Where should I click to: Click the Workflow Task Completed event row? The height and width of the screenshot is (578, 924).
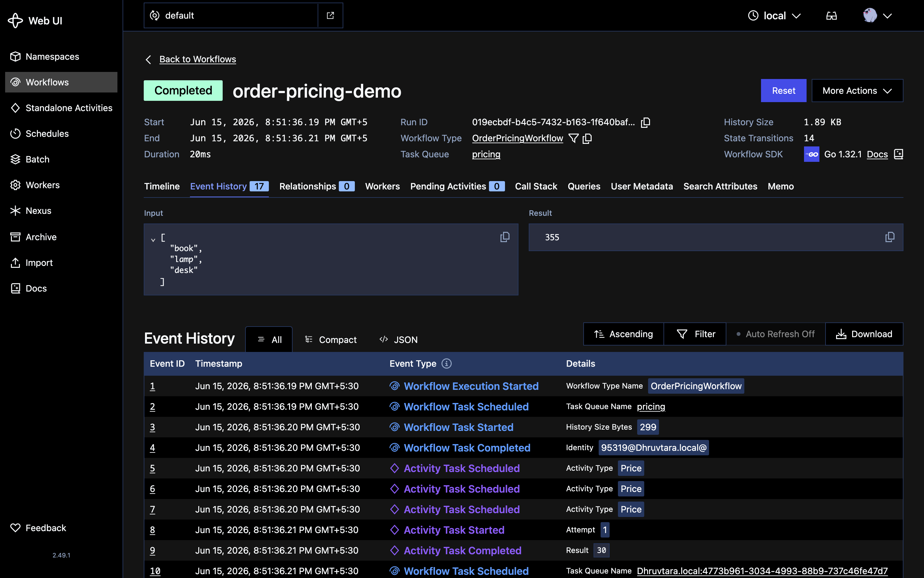pos(524,448)
